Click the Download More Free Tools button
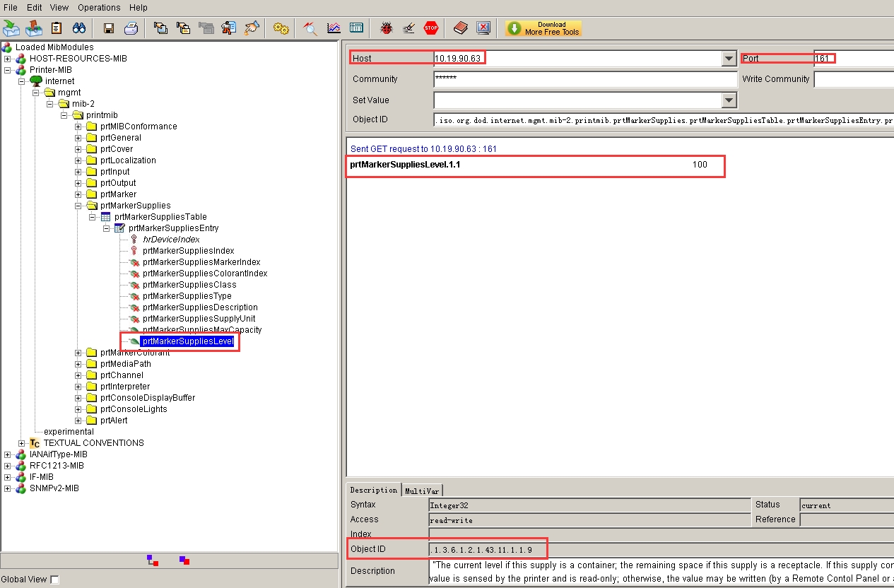This screenshot has width=894, height=588. 543,28
